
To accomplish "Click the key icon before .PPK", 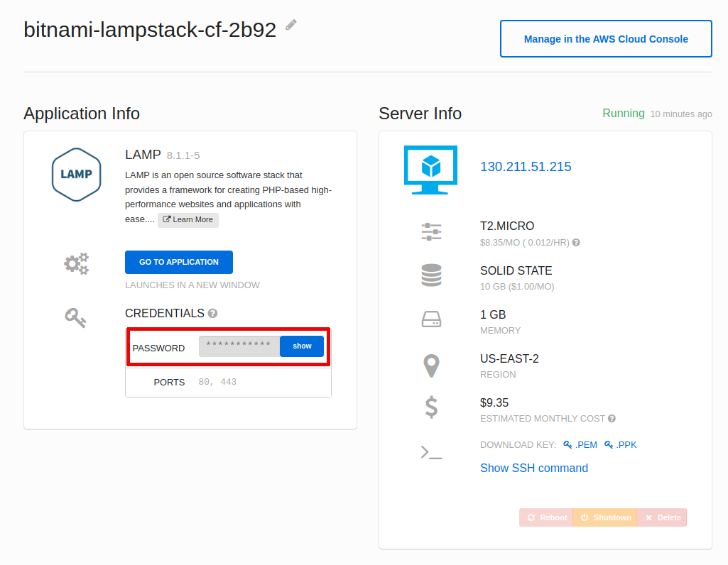I will tap(608, 445).
